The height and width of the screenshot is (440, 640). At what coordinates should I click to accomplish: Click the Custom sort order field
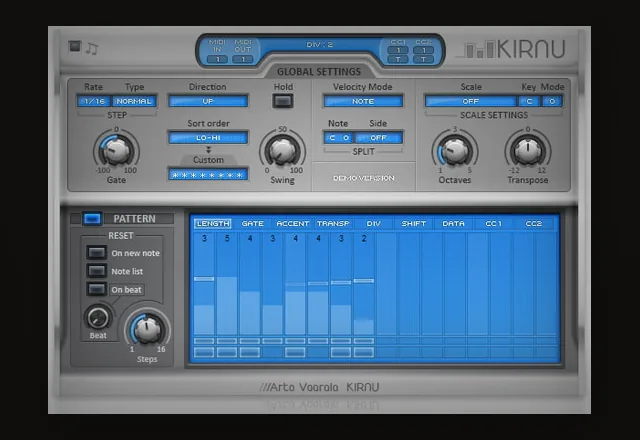pyautogui.click(x=208, y=175)
